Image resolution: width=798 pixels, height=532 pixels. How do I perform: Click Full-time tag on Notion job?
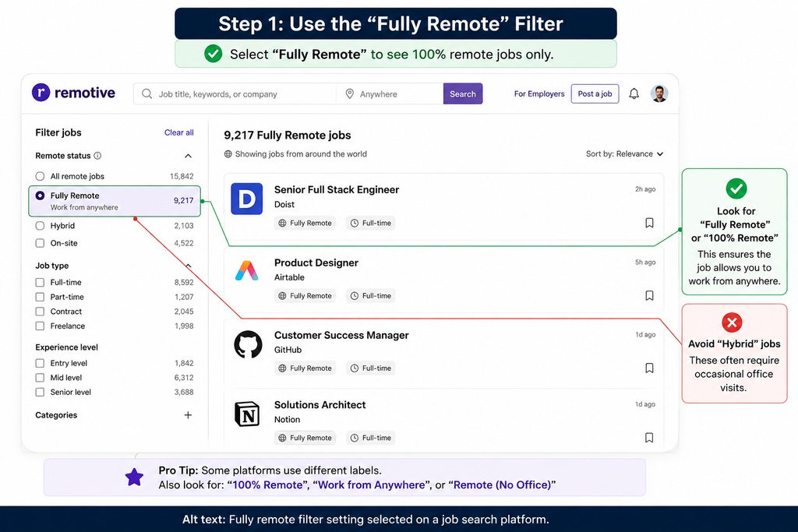click(x=371, y=438)
